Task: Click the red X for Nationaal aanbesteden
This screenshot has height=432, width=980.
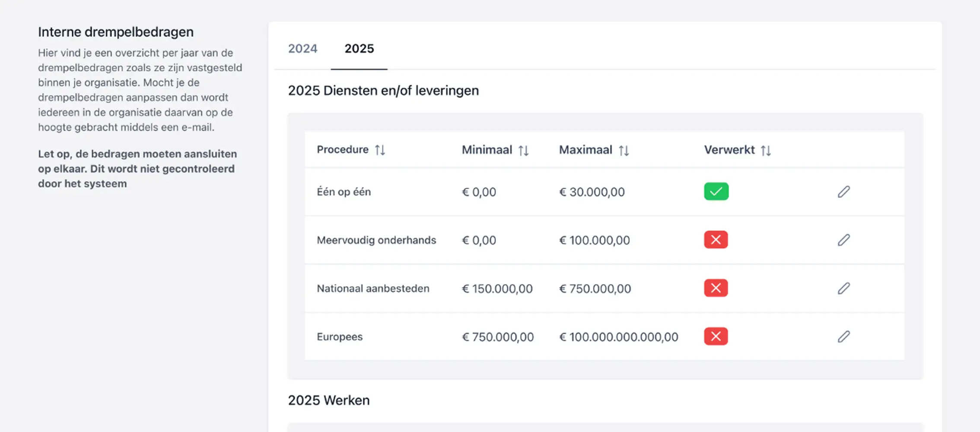Action: (x=716, y=288)
